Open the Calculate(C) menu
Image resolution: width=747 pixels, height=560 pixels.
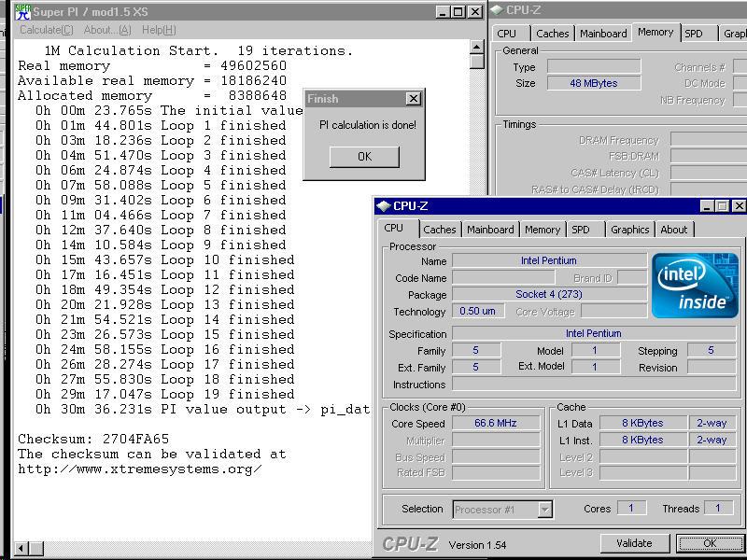[47, 30]
